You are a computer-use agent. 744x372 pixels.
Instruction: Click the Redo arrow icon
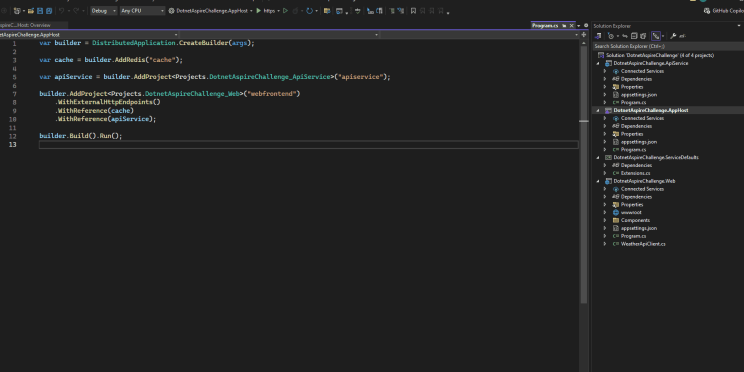[x=76, y=11]
